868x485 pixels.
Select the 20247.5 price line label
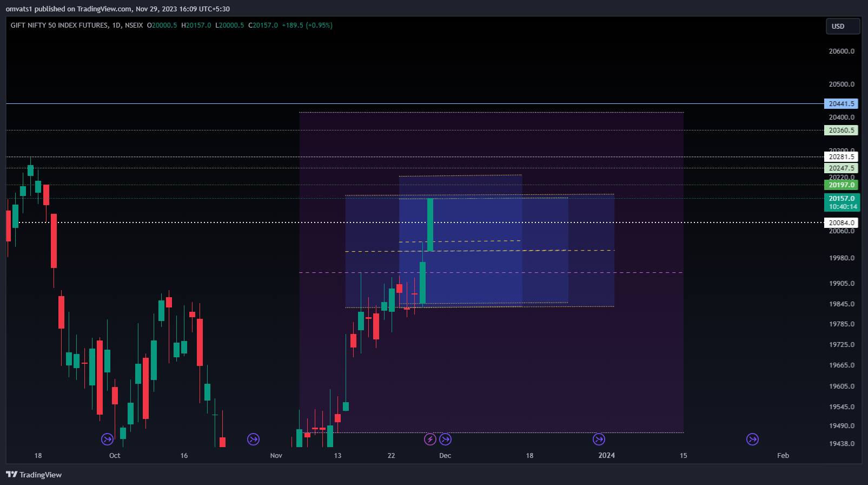(842, 168)
